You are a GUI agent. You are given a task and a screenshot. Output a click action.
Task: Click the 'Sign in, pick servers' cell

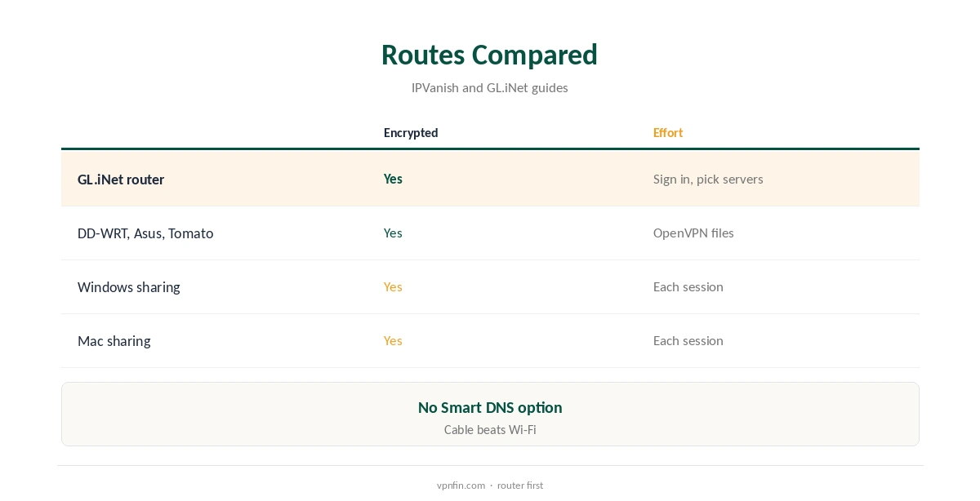tap(708, 179)
